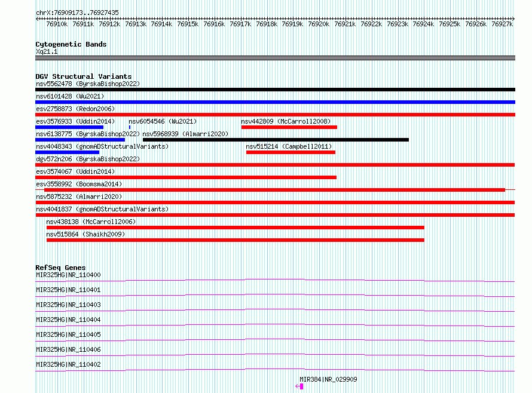532x393 pixels.
Task: Click the nsv515214 red variant bar
Action: [291, 152]
